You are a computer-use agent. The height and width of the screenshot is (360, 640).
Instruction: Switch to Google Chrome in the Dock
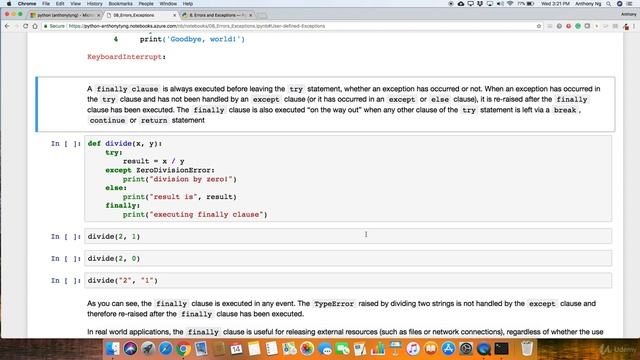coord(183,349)
